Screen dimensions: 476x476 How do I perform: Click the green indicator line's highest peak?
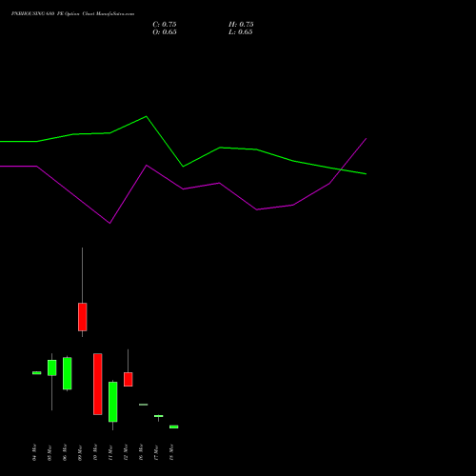point(147,116)
